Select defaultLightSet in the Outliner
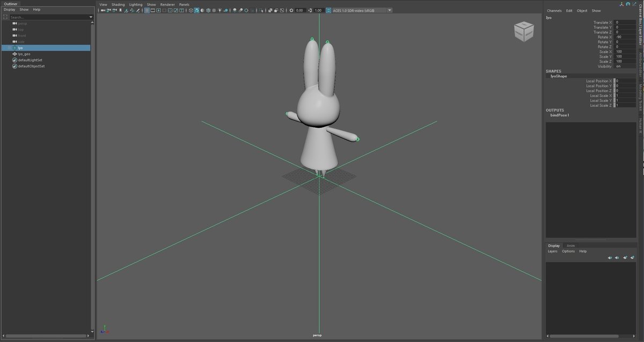 click(30, 60)
